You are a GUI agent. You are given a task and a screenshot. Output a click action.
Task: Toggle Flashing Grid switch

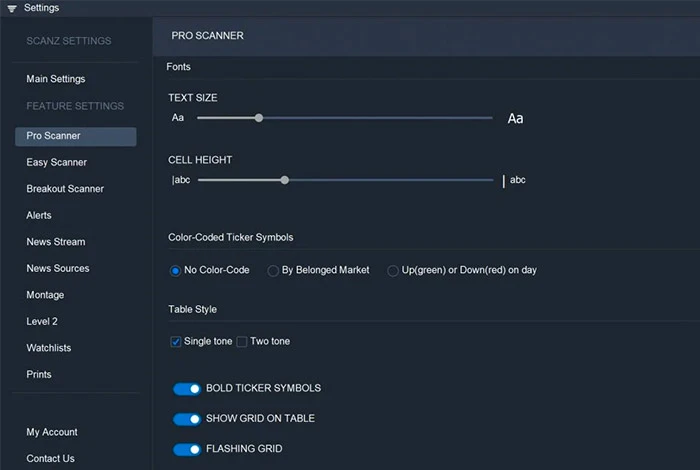187,449
